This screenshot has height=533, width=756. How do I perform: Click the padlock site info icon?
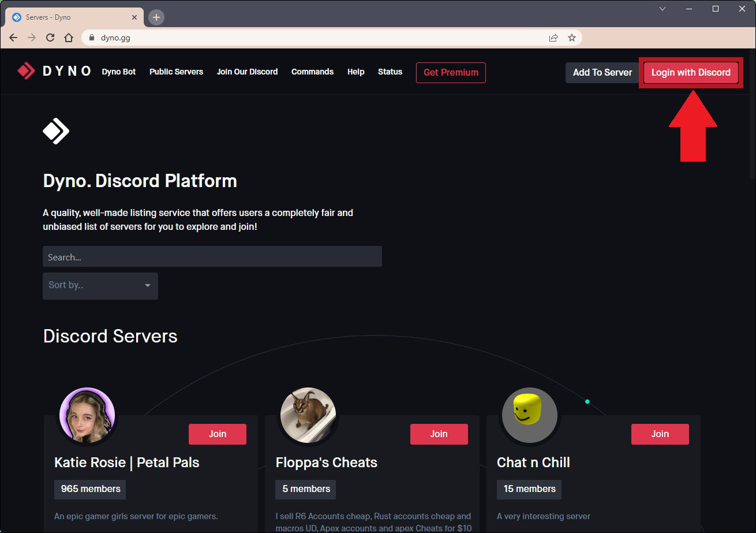click(x=91, y=38)
